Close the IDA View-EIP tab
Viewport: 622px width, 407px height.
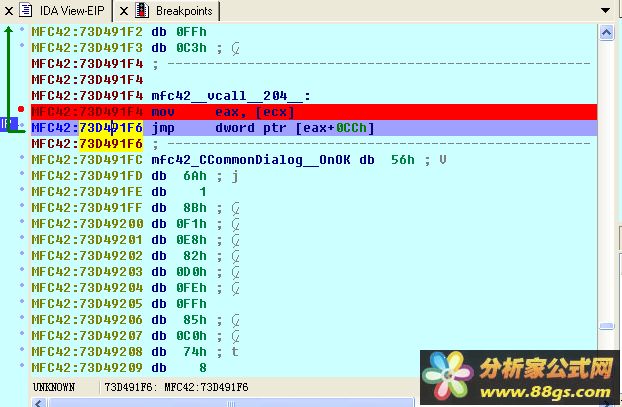[x=9, y=11]
